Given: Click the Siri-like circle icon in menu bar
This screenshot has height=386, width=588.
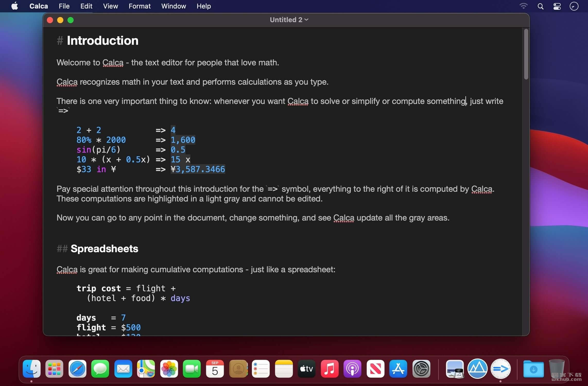Looking at the screenshot, I should tap(574, 6).
